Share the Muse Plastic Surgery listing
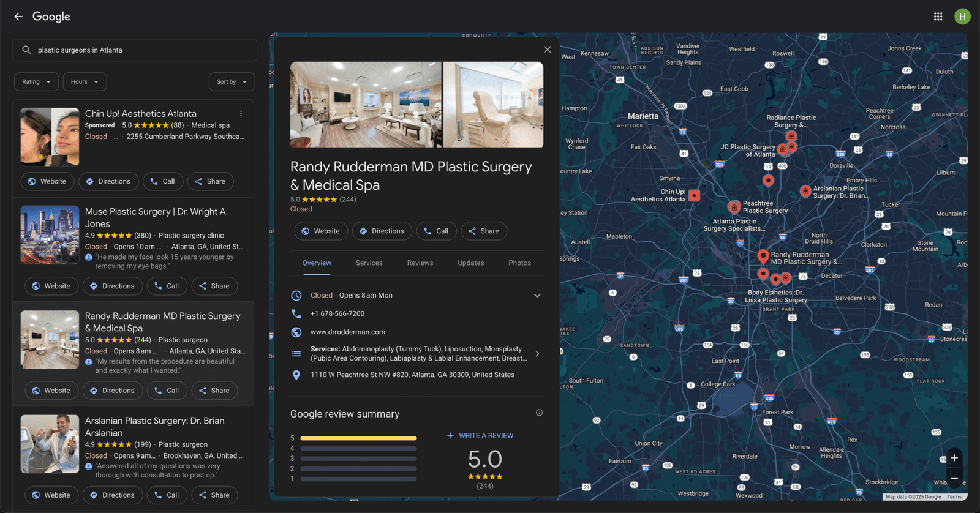The width and height of the screenshot is (980, 513). pyautogui.click(x=214, y=286)
